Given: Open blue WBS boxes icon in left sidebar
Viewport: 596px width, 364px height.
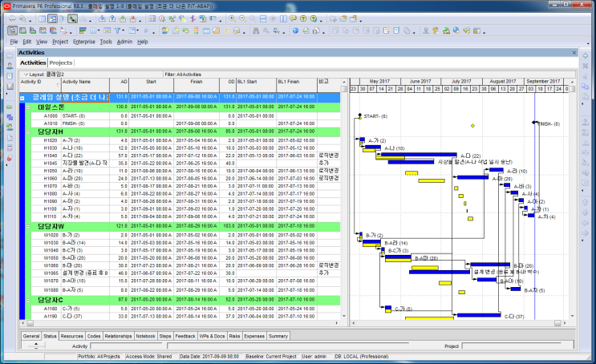Looking at the screenshot, I should pyautogui.click(x=10, y=117).
